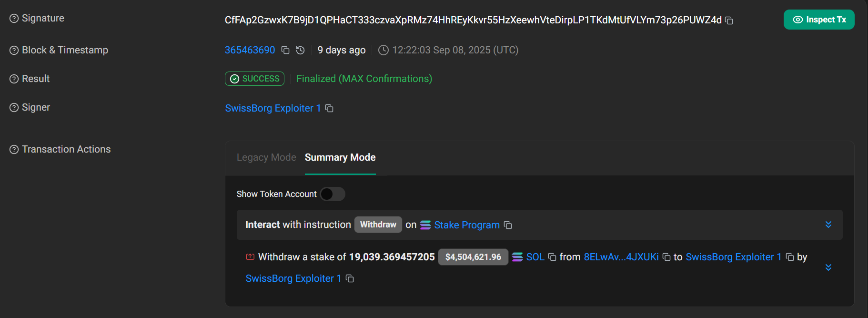Copy the SOL token address

tap(552, 257)
